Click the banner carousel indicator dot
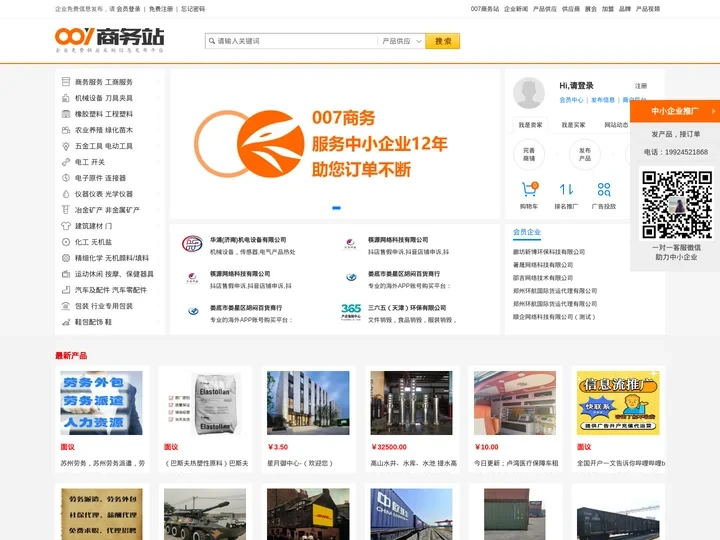 (337, 208)
